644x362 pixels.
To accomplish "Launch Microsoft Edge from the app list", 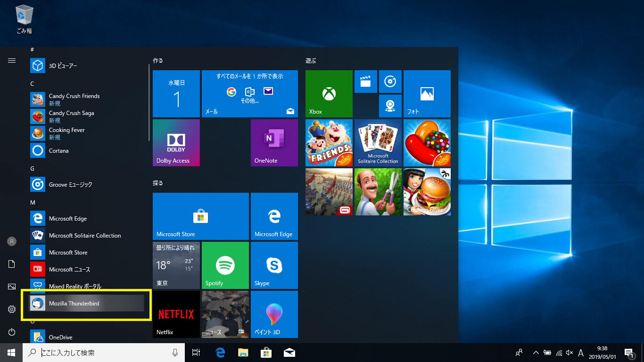I will tap(88, 218).
